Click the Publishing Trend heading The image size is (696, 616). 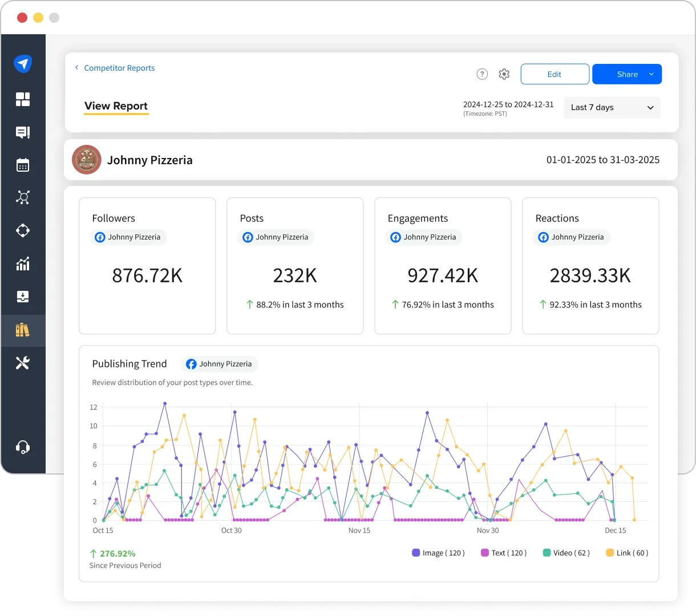(x=130, y=364)
